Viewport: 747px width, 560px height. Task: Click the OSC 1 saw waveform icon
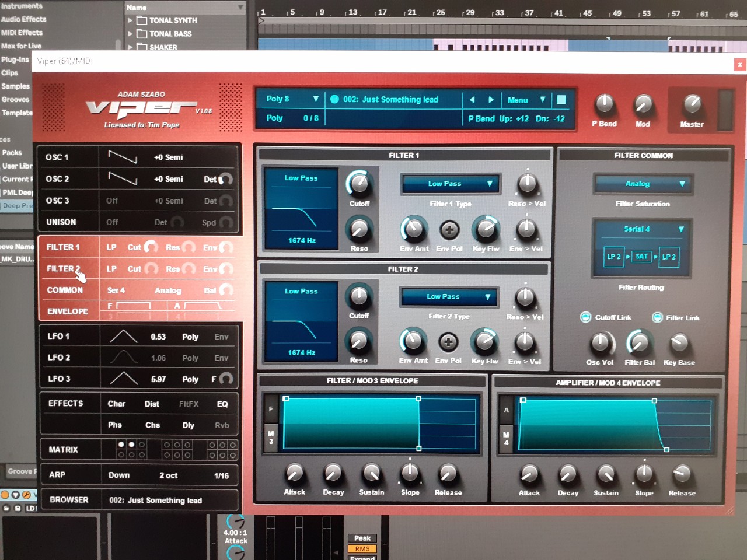click(x=123, y=157)
